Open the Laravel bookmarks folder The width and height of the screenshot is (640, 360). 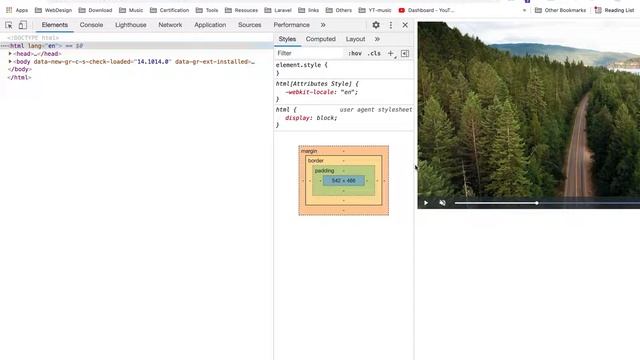click(x=278, y=10)
